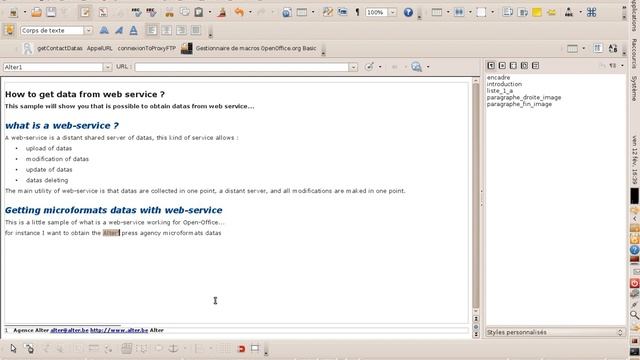Open the Alter1 hyperlink name dropdown
Image resolution: width=640 pixels, height=360 pixels.
[107, 67]
